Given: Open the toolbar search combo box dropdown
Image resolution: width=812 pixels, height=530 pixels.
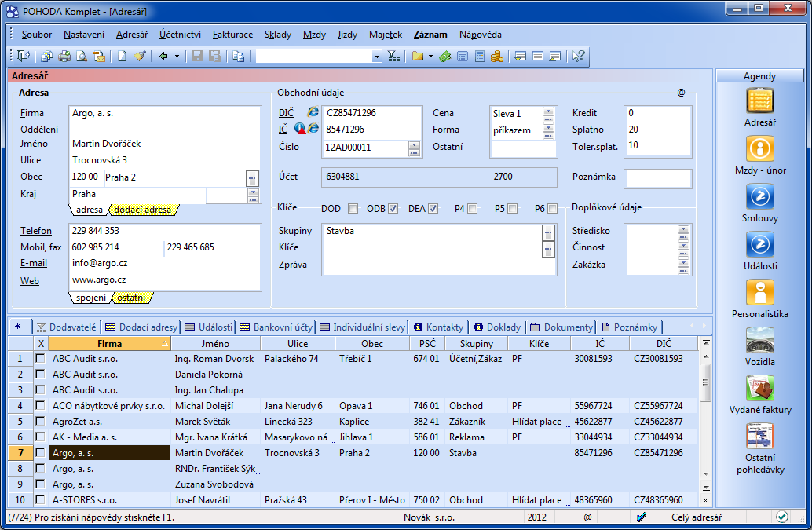Looking at the screenshot, I should 377,57.
